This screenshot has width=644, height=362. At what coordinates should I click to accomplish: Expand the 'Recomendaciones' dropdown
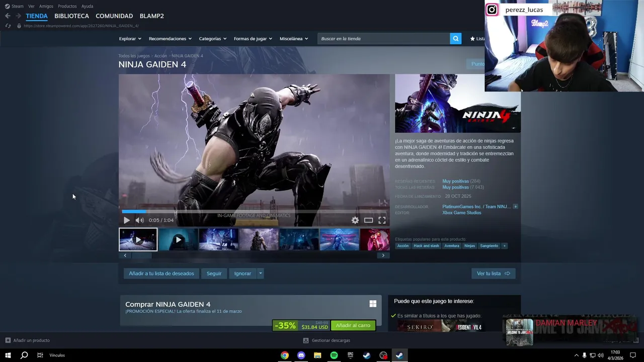point(170,39)
